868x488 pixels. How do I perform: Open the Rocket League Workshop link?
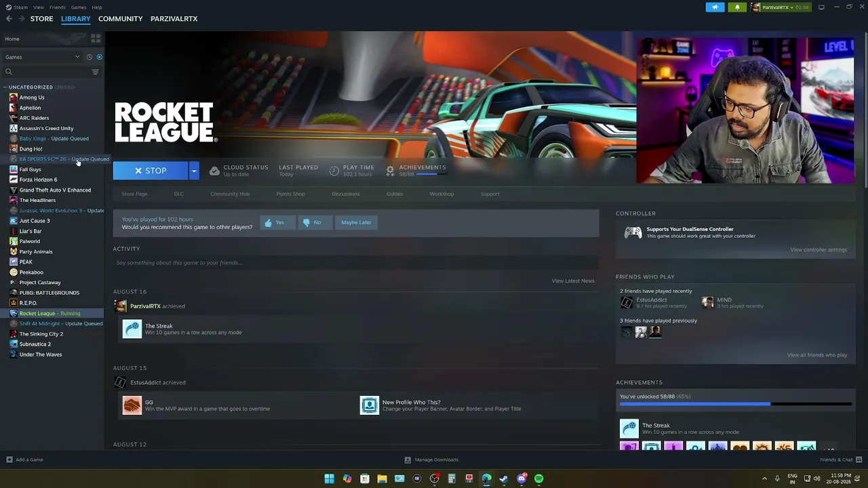point(441,194)
